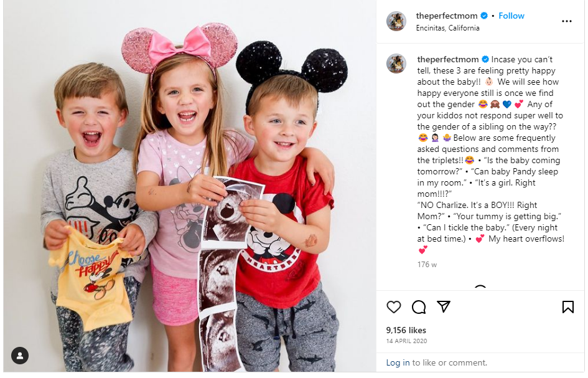588x378 pixels.
Task: Click the 176 w timestamp
Action: point(427,265)
